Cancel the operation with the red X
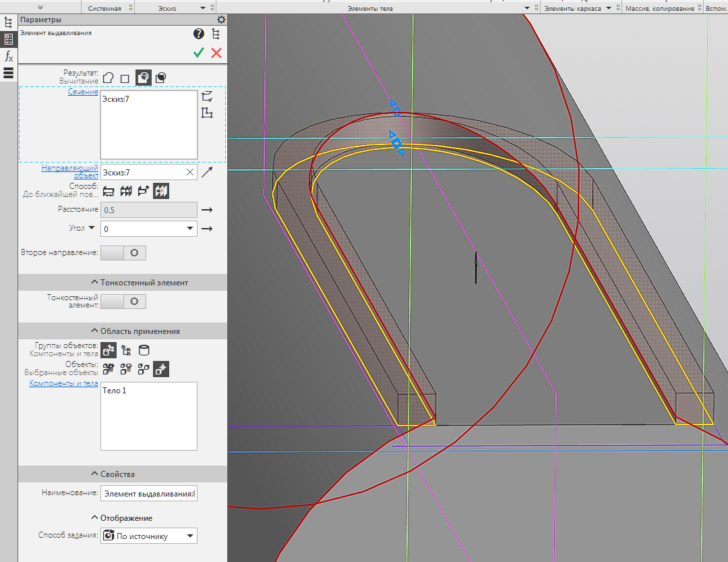 tap(216, 53)
